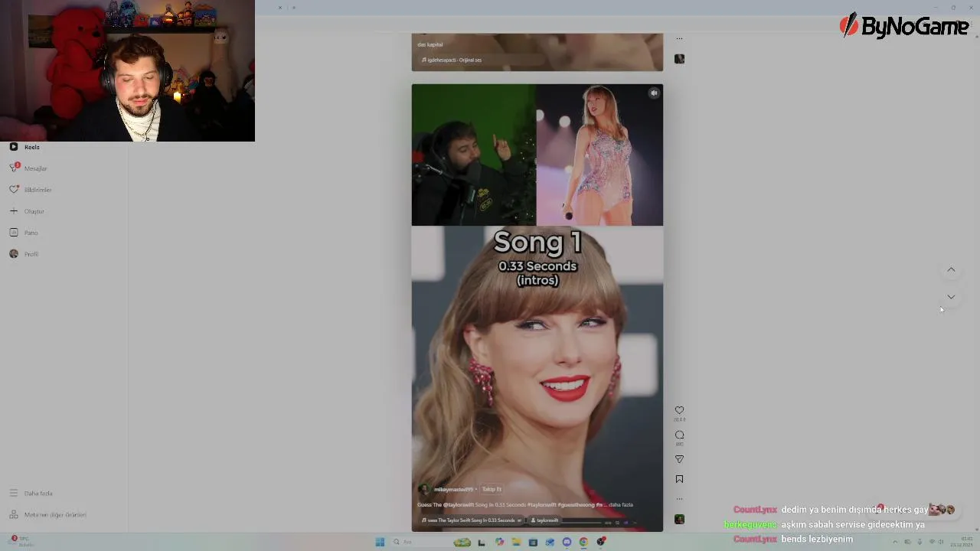This screenshot has height=551, width=980.
Task: Open more options dots below bookmark icon
Action: (x=679, y=498)
